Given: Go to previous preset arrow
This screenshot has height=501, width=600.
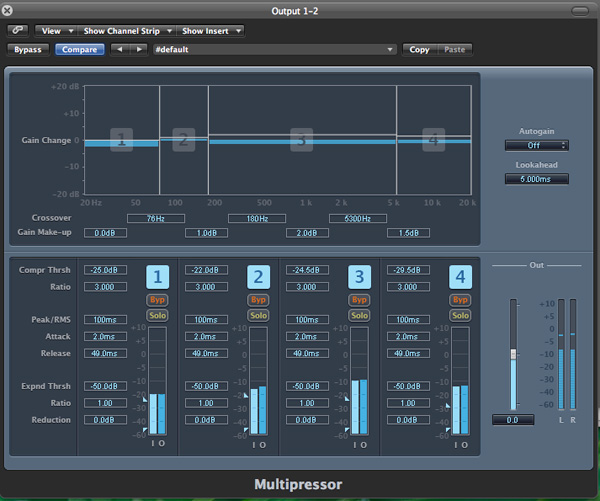Looking at the screenshot, I should pyautogui.click(x=120, y=49).
